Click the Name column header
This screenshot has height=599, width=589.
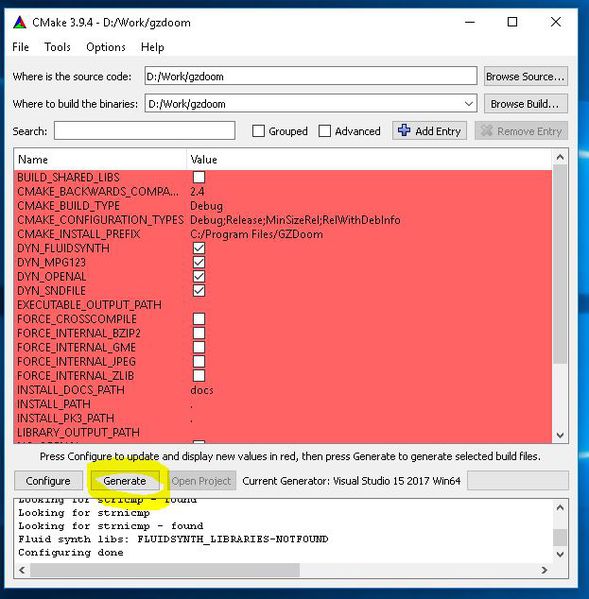tap(100, 159)
